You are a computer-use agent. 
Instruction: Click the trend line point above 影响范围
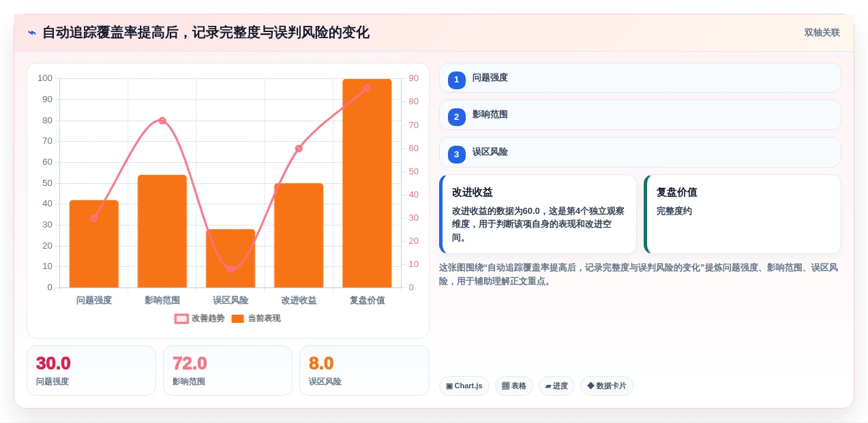coord(162,121)
